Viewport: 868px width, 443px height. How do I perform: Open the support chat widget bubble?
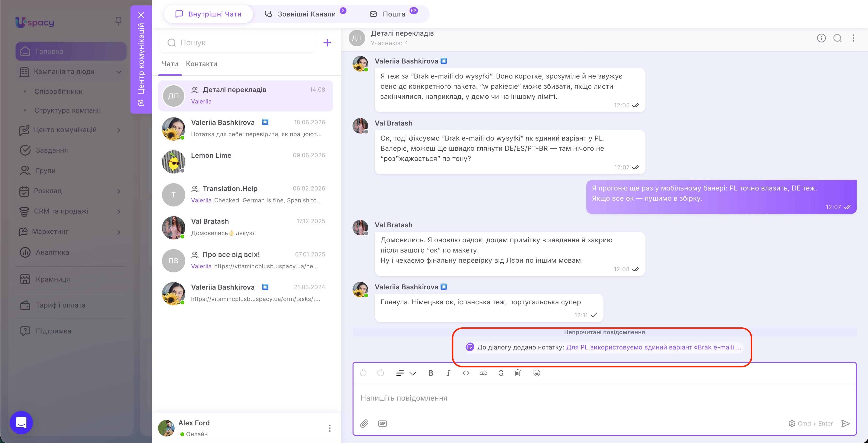[21, 422]
